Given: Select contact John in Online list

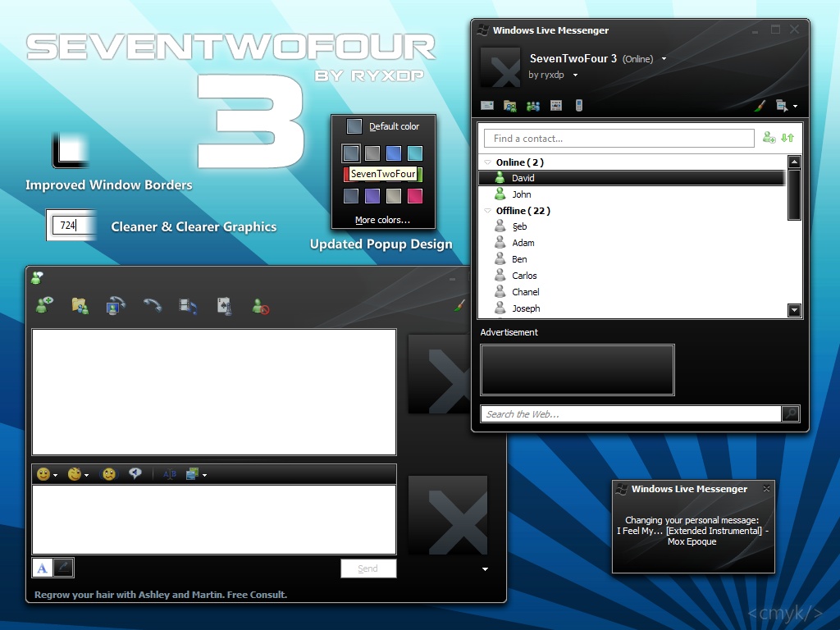Looking at the screenshot, I should pyautogui.click(x=632, y=194).
